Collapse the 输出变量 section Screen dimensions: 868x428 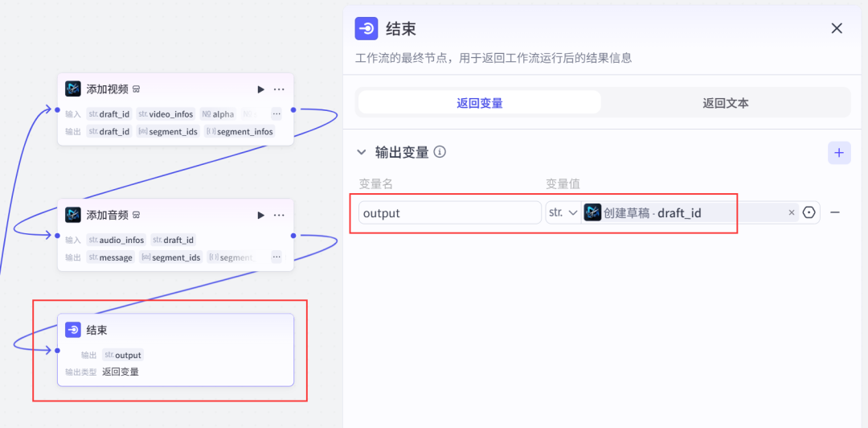[362, 152]
